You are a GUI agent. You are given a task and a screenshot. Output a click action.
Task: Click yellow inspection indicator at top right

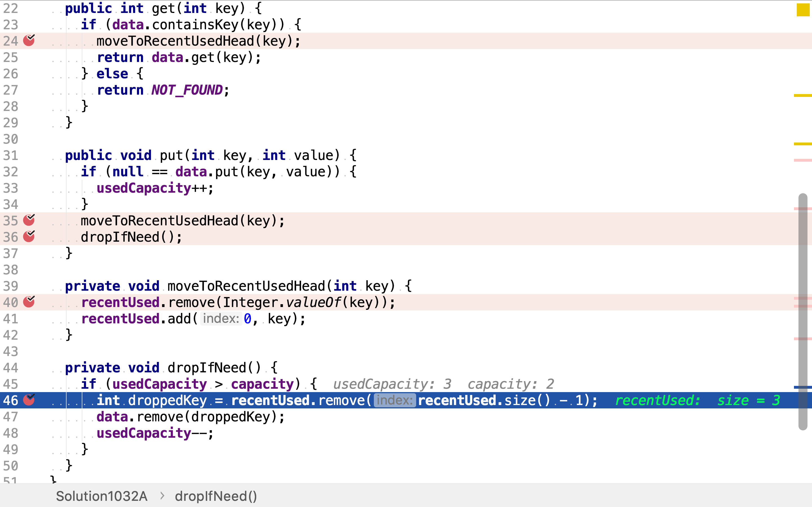pos(803,10)
